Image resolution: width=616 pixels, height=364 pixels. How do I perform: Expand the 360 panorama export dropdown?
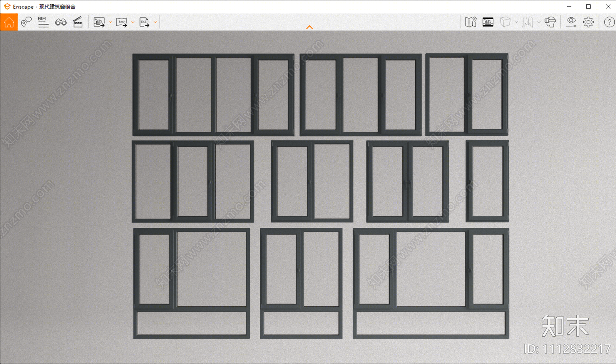pos(133,22)
